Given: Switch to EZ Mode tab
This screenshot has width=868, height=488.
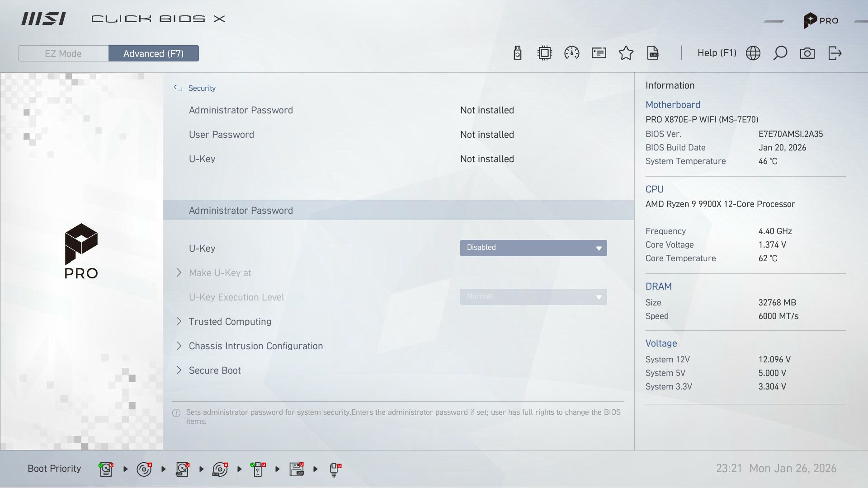Looking at the screenshot, I should pyautogui.click(x=63, y=53).
